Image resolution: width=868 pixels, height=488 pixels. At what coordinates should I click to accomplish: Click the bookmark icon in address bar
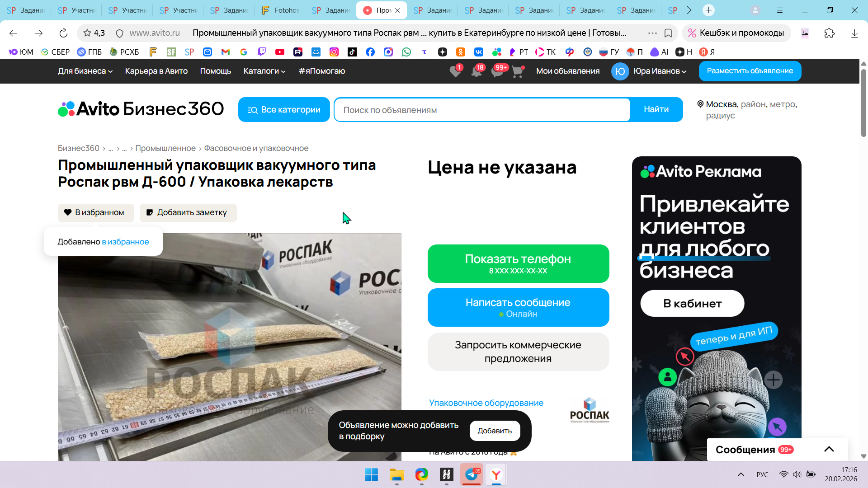click(668, 33)
